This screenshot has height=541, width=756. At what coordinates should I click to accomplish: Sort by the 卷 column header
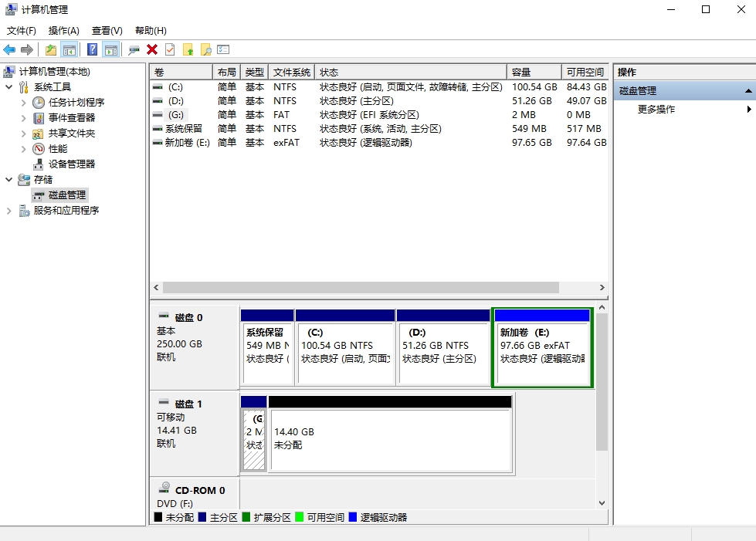click(x=181, y=73)
